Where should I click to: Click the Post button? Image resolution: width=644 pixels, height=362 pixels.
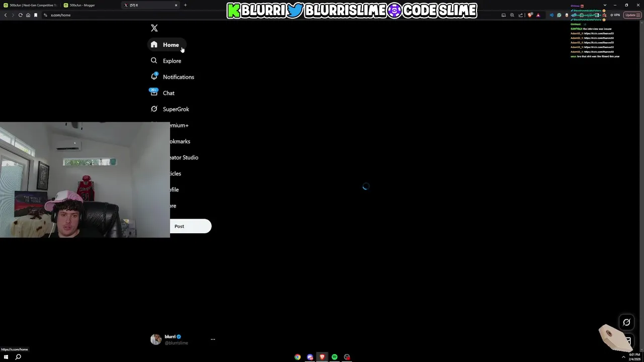(x=180, y=226)
